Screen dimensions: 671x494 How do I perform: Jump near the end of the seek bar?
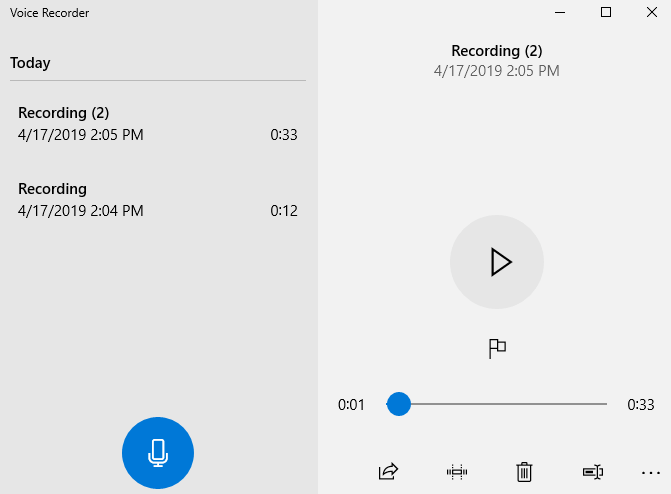point(598,404)
